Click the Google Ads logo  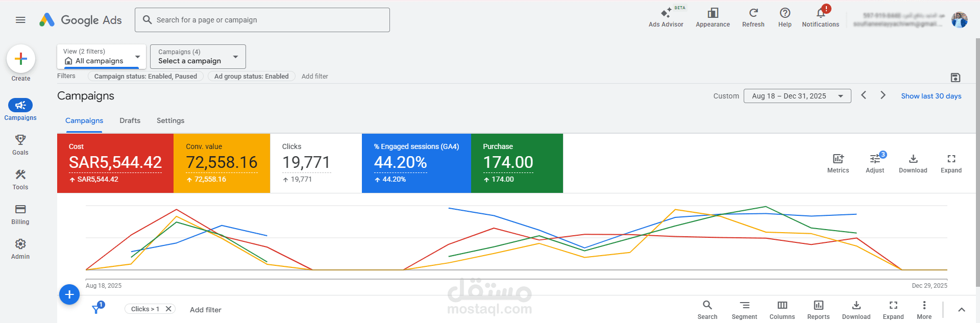(81, 20)
